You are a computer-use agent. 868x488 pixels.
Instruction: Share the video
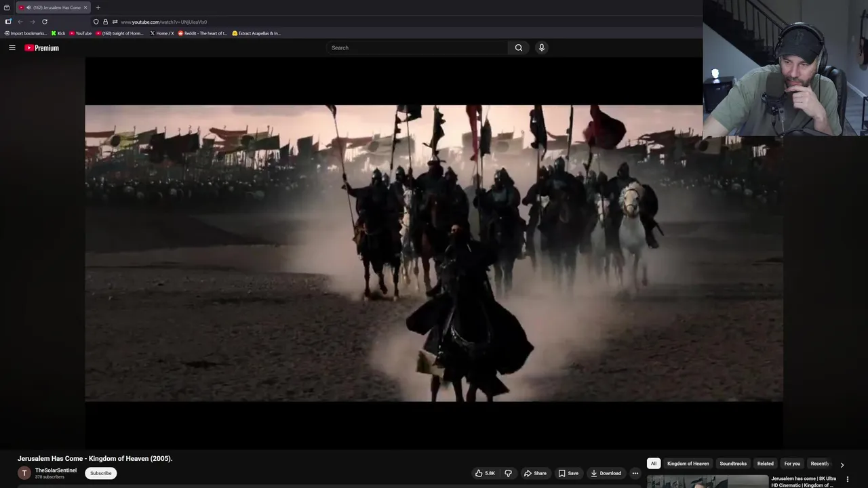tap(534, 473)
